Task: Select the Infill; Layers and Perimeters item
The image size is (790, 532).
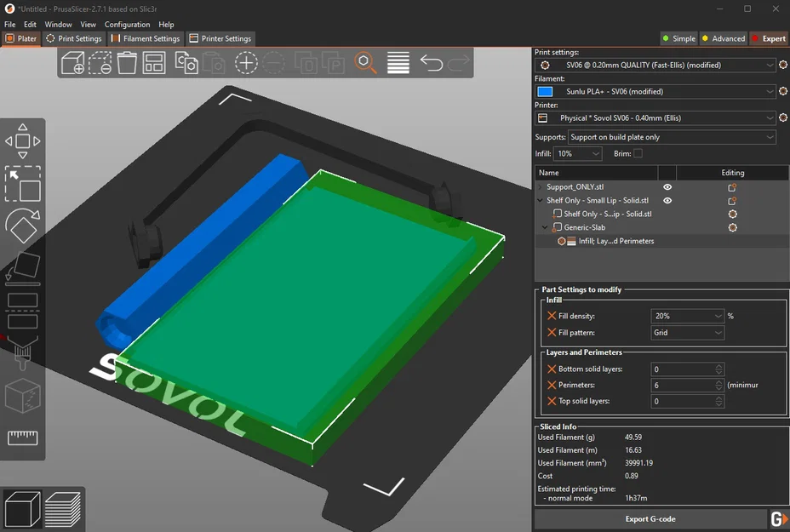Action: pyautogui.click(x=616, y=241)
